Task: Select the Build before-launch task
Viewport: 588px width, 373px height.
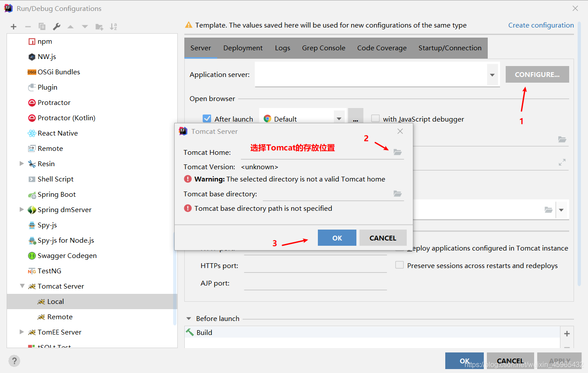Action: click(372, 332)
